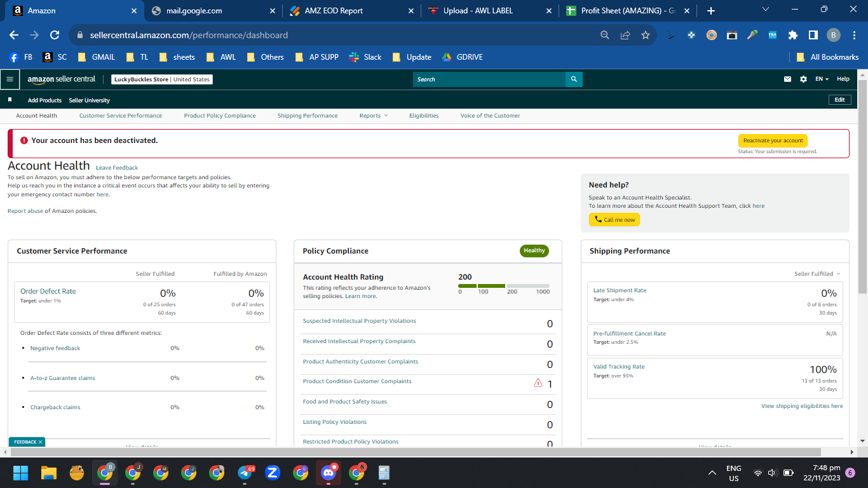The image size is (868, 488).
Task: Click the Report abuse link
Action: [25, 211]
